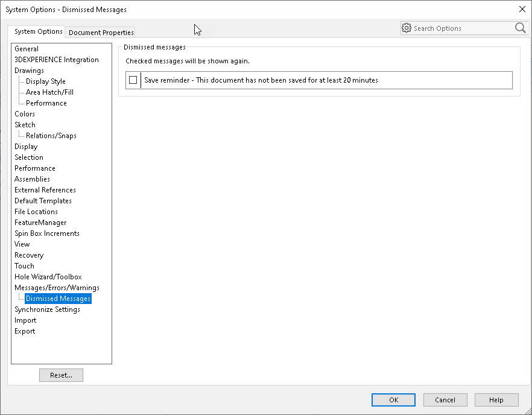Open the Help button
532x415 pixels.
coord(496,400)
